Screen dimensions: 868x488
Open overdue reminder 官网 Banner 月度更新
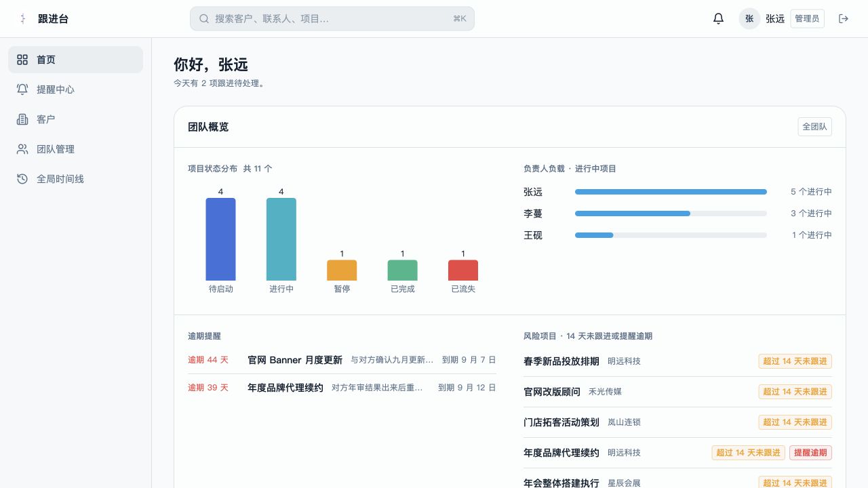[342, 360]
